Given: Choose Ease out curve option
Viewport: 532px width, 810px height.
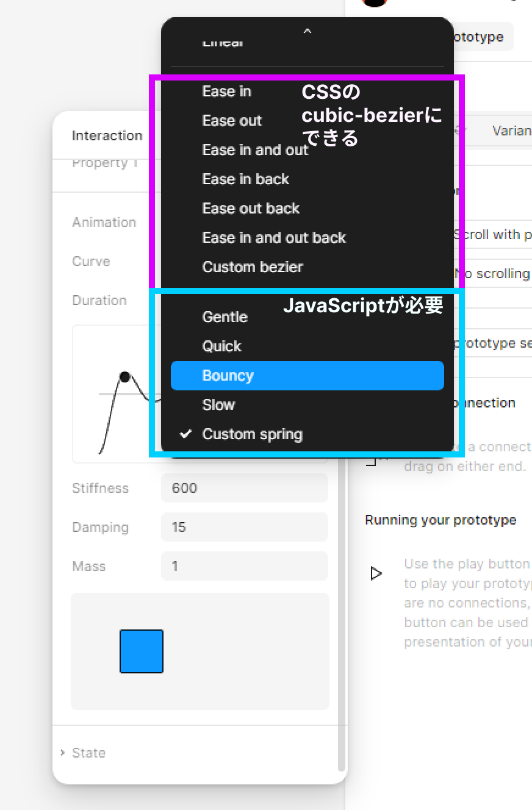Looking at the screenshot, I should tap(232, 121).
